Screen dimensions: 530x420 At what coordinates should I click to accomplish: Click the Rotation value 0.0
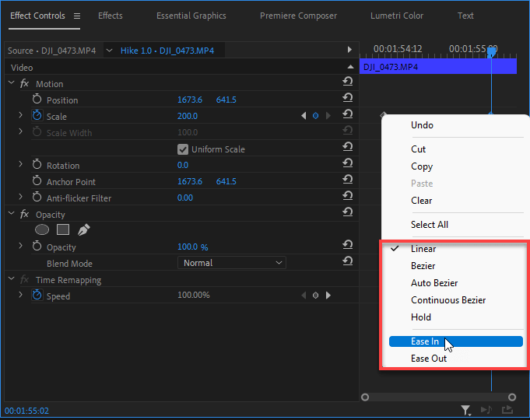click(183, 165)
